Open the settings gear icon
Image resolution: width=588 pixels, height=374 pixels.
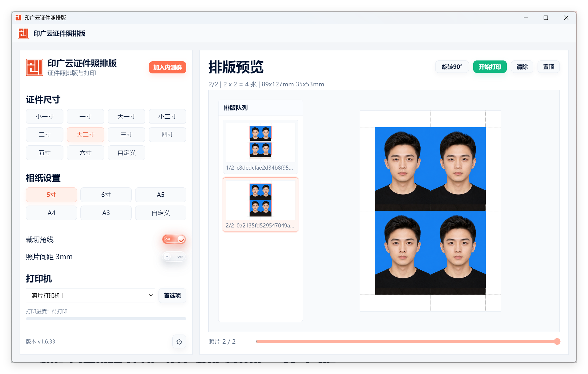179,342
